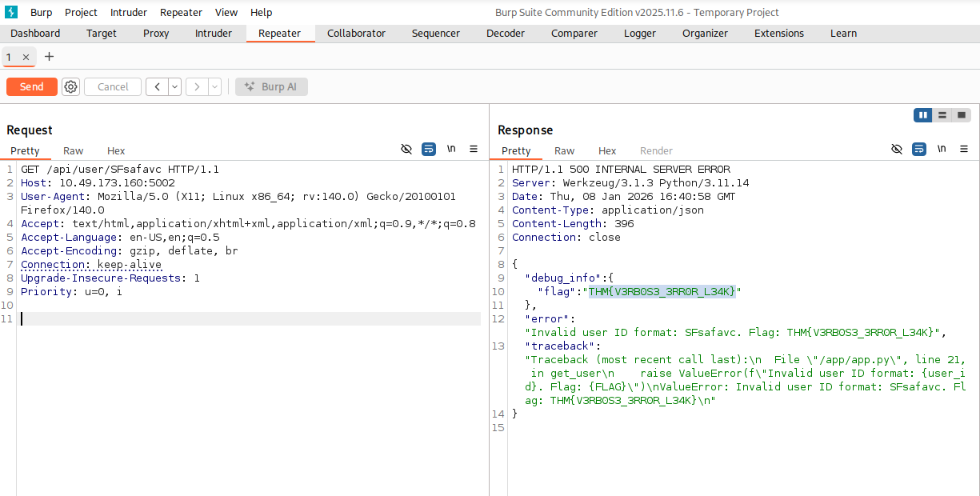
Task: Open Response panel hamburger options menu
Action: [x=964, y=150]
